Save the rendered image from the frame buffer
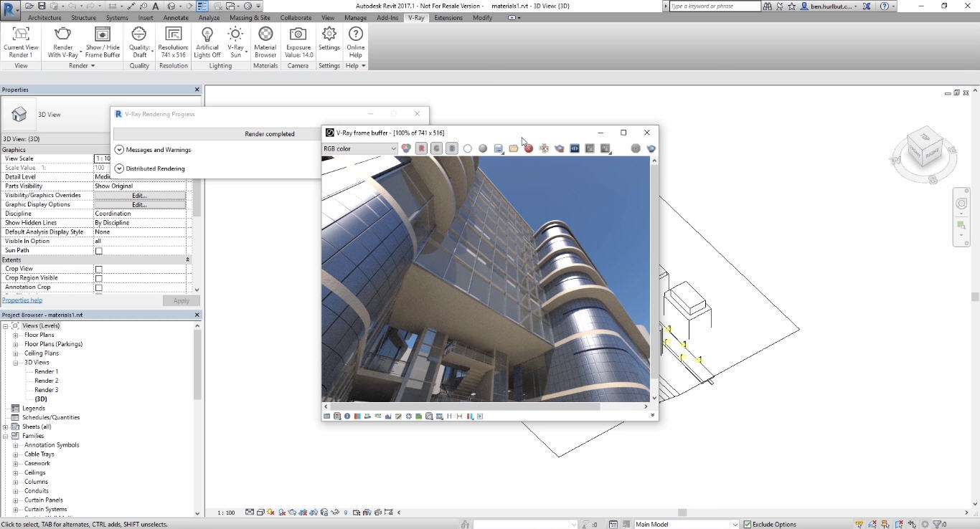980x529 pixels. tap(498, 148)
